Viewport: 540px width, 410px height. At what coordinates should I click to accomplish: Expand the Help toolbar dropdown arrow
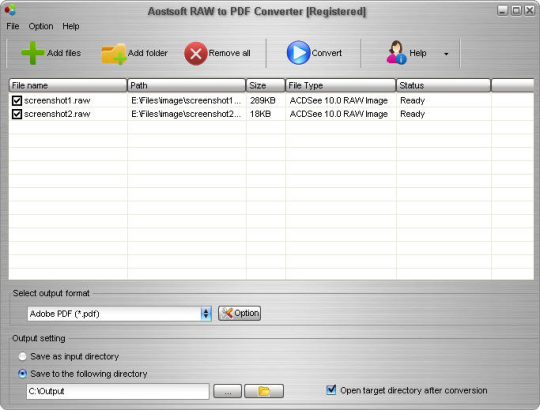coord(446,54)
